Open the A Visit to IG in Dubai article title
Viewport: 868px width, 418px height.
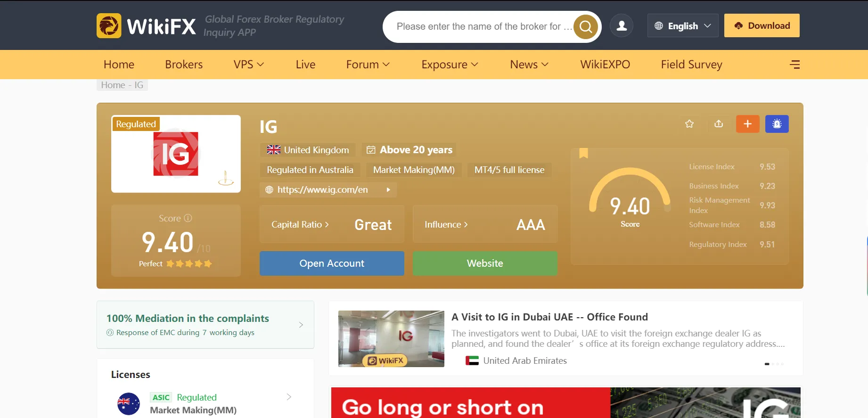point(549,317)
